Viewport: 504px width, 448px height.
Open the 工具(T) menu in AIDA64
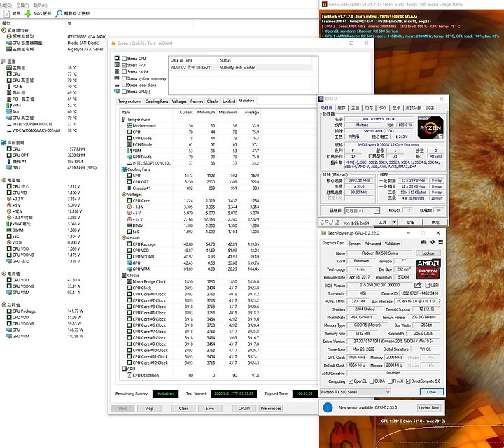coord(22,6)
